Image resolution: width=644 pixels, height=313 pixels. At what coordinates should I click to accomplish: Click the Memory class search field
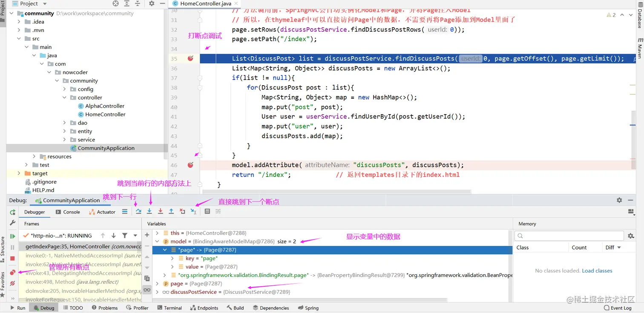pyautogui.click(x=569, y=236)
